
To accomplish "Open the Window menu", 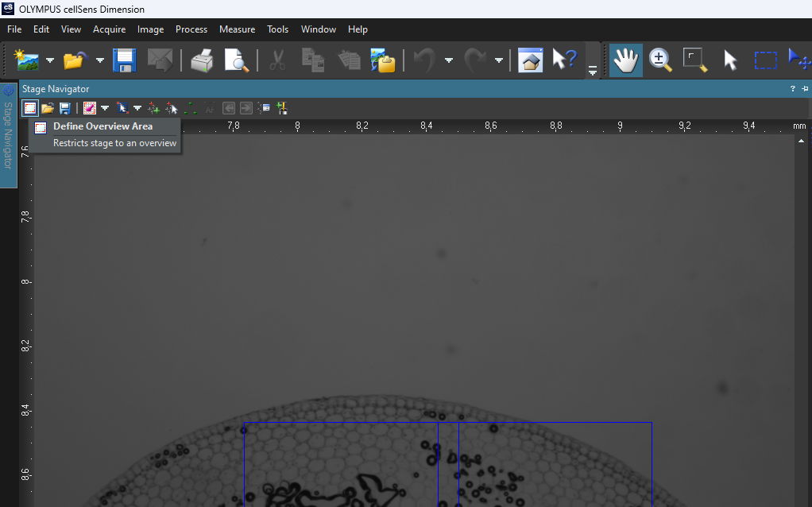I will (x=319, y=29).
